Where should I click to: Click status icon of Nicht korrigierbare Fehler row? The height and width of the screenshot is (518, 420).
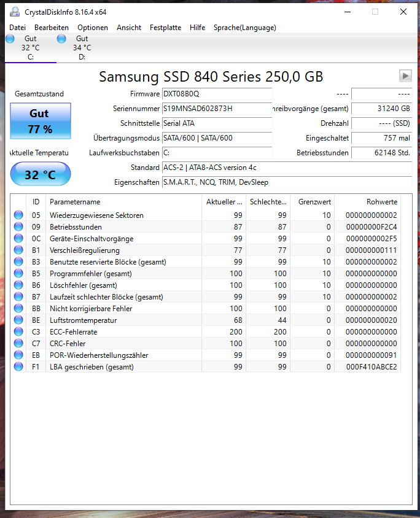(18, 308)
